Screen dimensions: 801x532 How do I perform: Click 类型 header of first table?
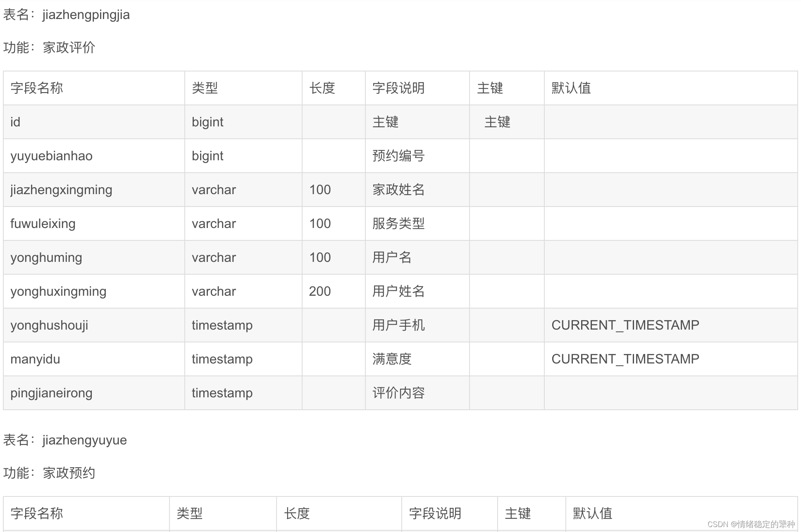point(205,88)
